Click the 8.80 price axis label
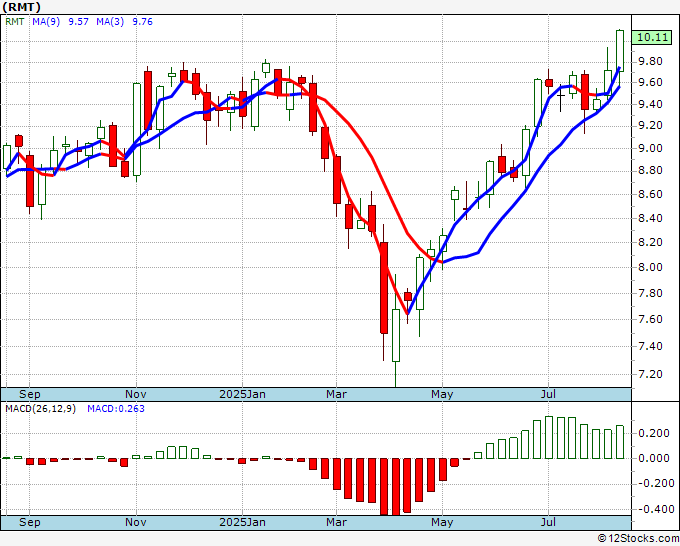 tap(651, 170)
